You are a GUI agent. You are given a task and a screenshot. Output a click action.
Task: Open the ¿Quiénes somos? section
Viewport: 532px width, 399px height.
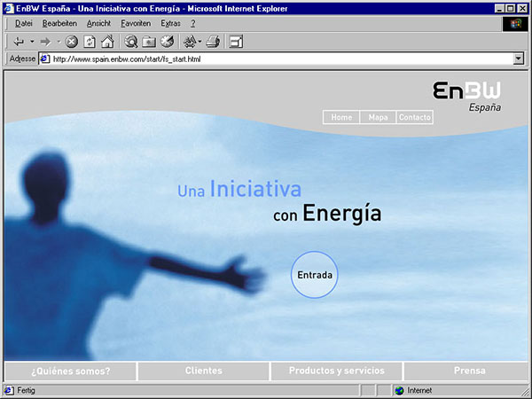71,371
